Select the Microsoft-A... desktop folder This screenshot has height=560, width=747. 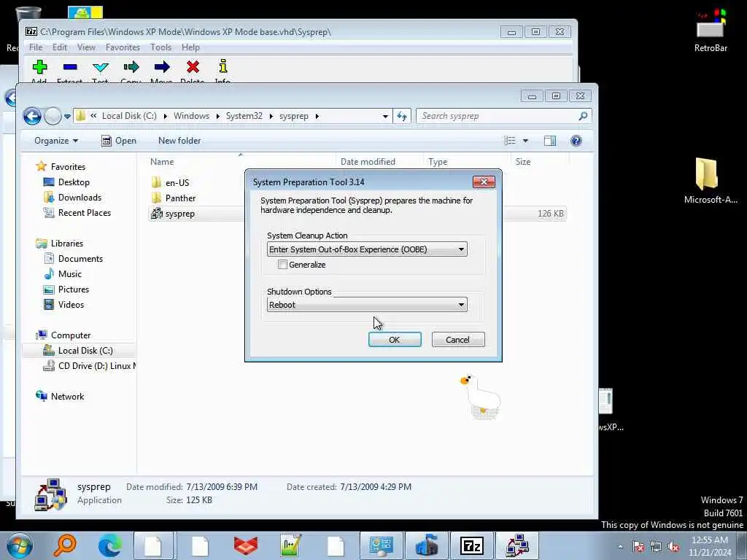tap(711, 181)
